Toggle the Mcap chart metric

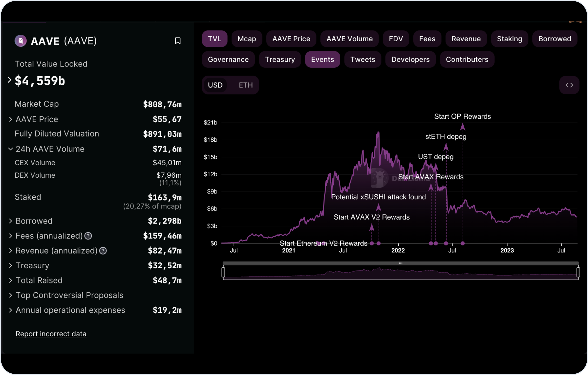tap(247, 39)
